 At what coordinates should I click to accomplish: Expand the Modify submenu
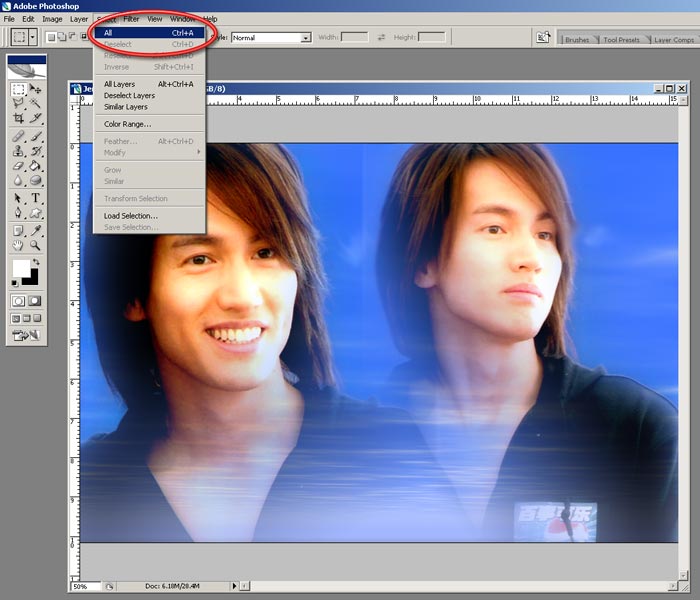[x=150, y=153]
